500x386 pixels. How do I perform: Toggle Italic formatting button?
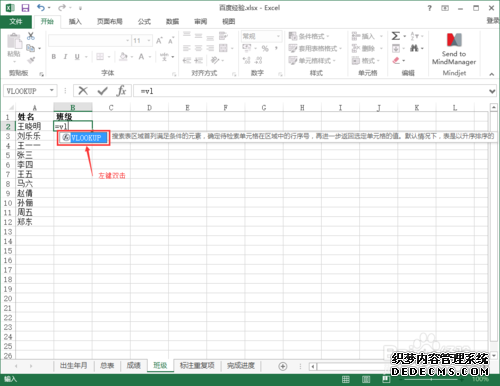[65, 57]
